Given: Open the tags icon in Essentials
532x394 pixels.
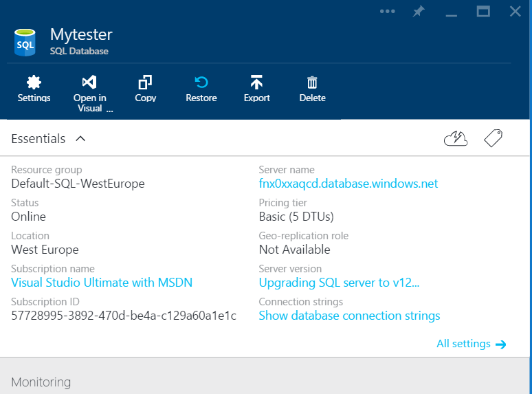Looking at the screenshot, I should [x=493, y=139].
